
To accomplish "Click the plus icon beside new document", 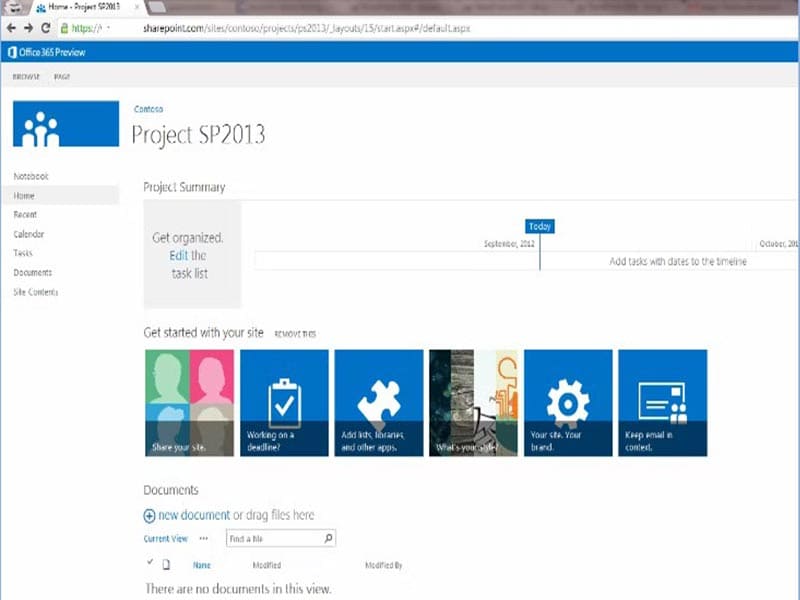I will click(x=149, y=515).
